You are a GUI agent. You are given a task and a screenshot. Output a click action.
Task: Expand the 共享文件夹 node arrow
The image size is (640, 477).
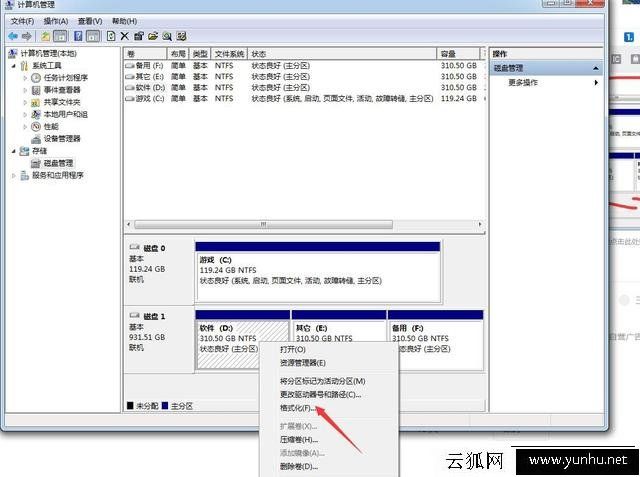coord(25,102)
